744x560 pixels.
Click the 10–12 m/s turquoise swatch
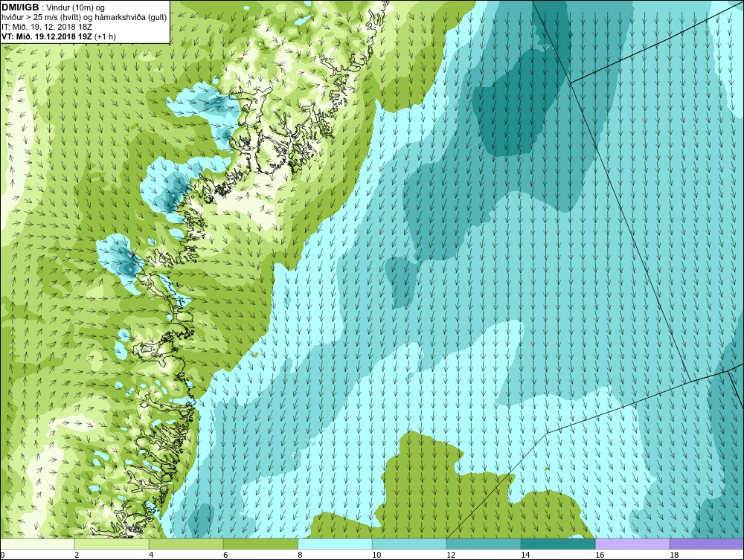409,544
